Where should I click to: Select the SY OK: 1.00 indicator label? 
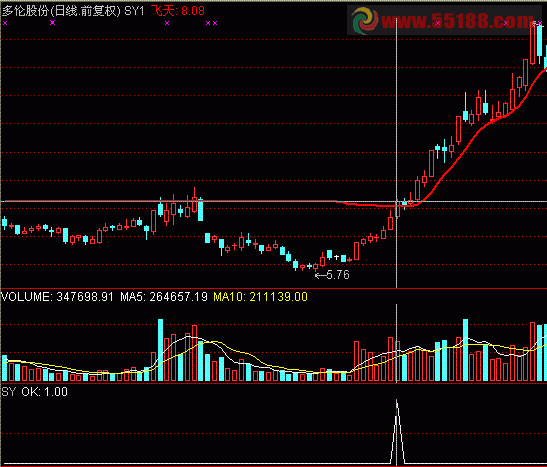35,392
